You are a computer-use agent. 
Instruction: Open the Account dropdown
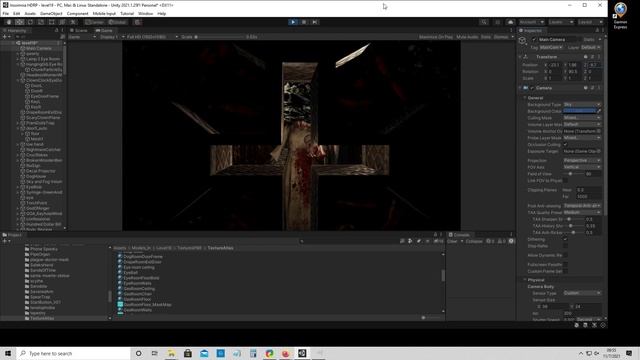531,22
